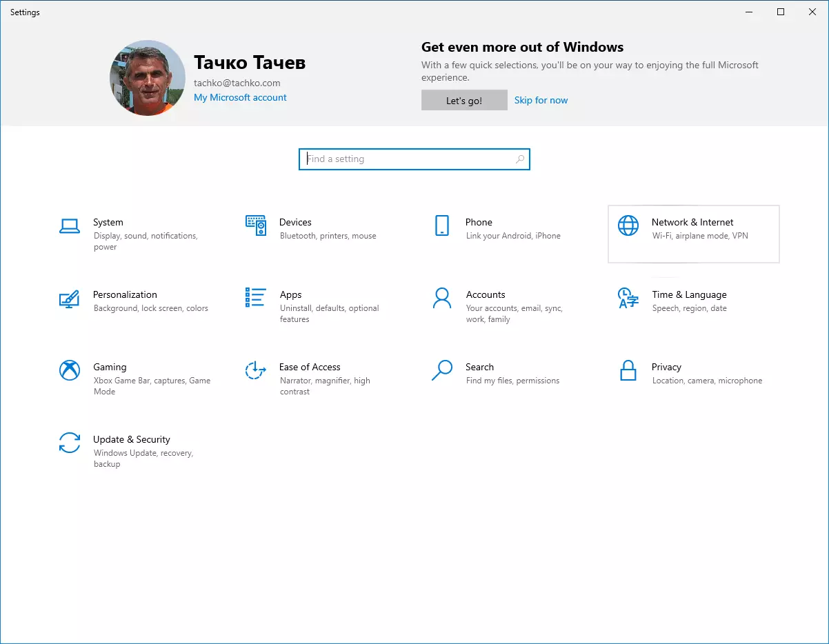This screenshot has height=644, width=829.
Task: Select the Update & Security title text
Action: [132, 439]
